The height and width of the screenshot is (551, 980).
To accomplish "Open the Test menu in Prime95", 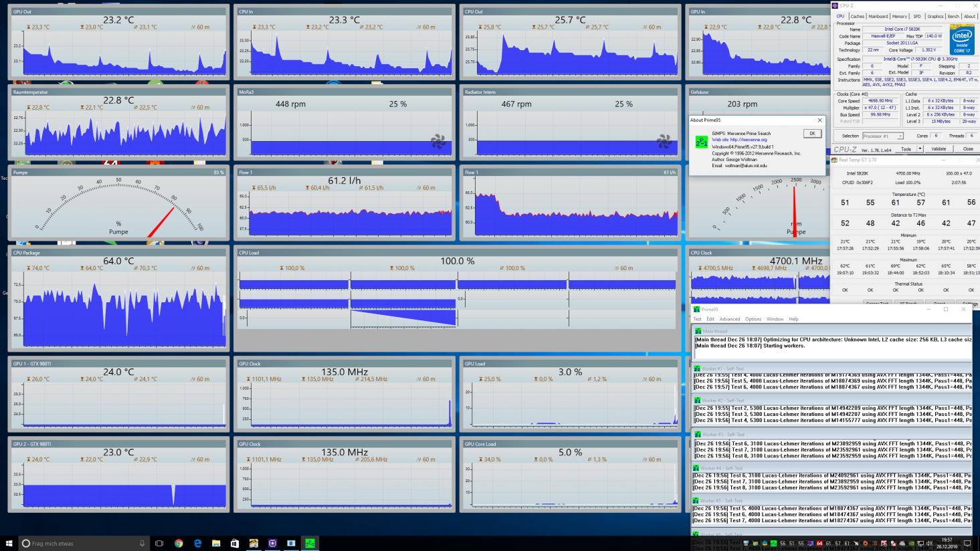I will [697, 319].
